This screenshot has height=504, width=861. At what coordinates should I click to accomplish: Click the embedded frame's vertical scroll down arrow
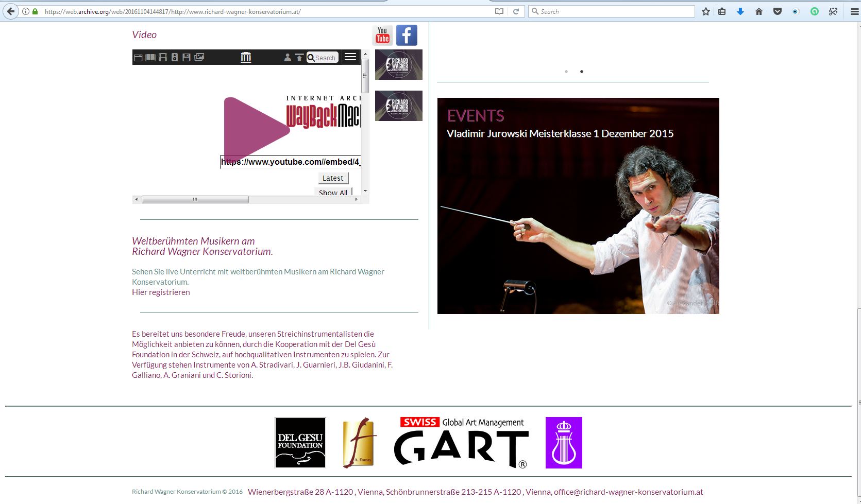365,191
